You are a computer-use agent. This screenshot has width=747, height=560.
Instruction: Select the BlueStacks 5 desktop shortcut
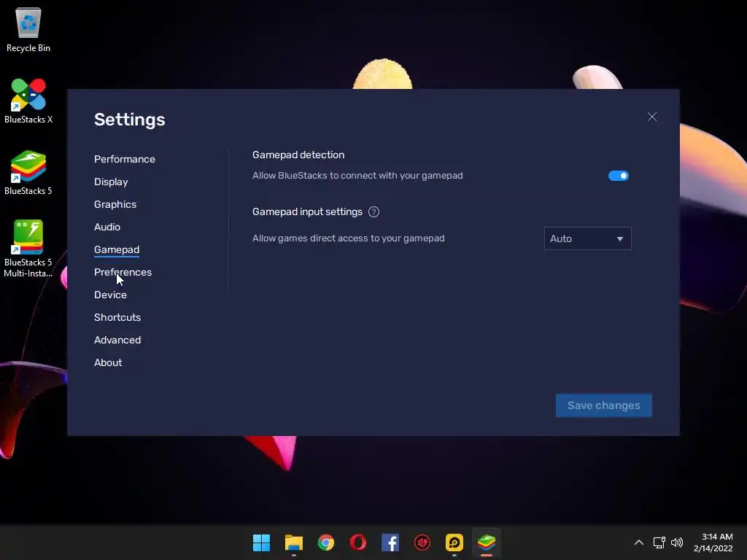(x=28, y=172)
